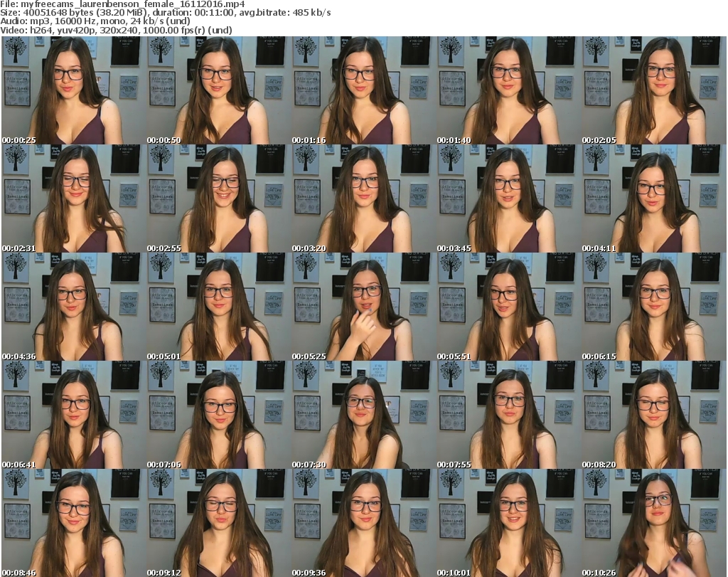Click the frame at 00:06:15
This screenshot has height=577, width=728.
653,307
